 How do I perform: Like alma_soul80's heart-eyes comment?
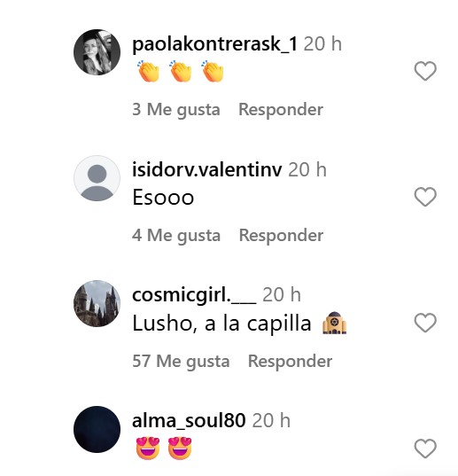[425, 448]
